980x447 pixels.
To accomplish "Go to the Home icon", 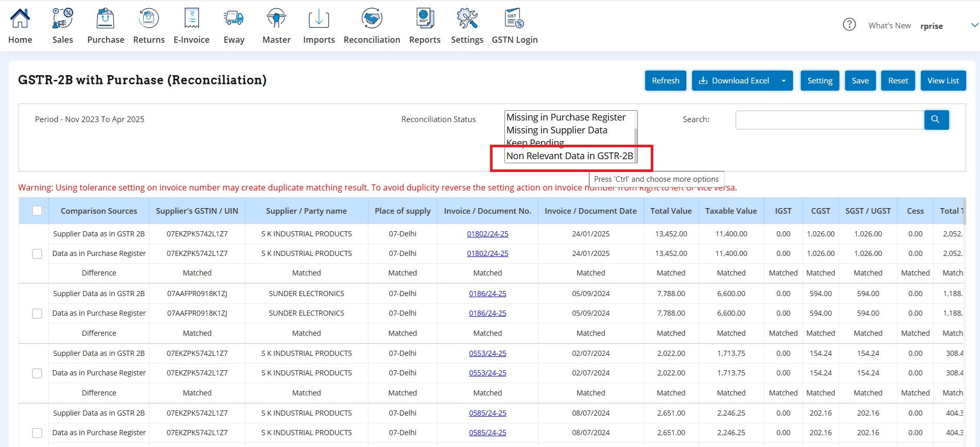I will pyautogui.click(x=20, y=19).
